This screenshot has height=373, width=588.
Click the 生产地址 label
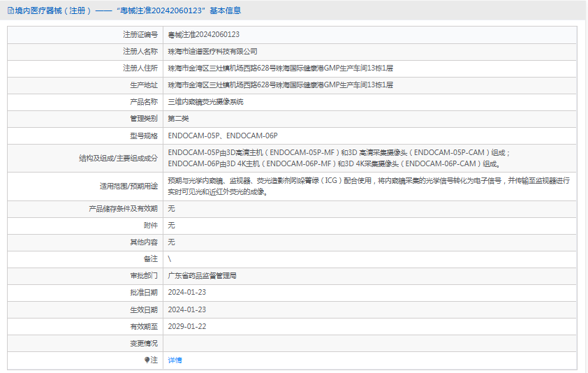pos(144,85)
